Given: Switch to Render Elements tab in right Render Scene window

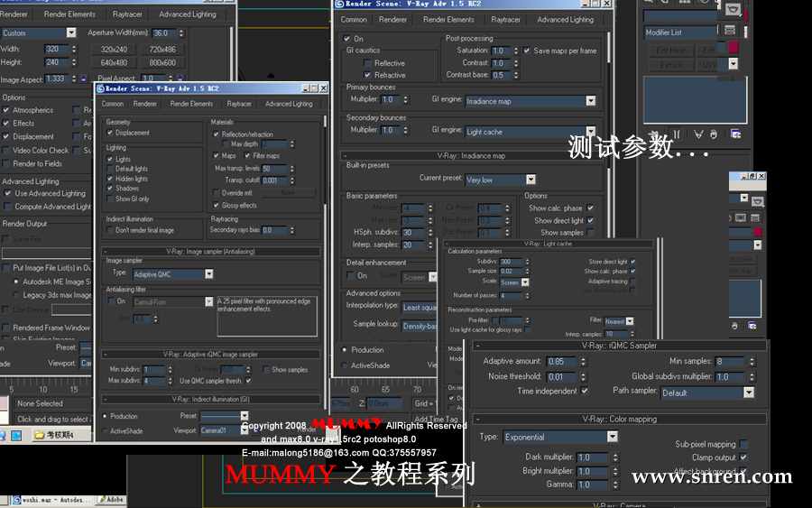Looking at the screenshot, I should (448, 20).
